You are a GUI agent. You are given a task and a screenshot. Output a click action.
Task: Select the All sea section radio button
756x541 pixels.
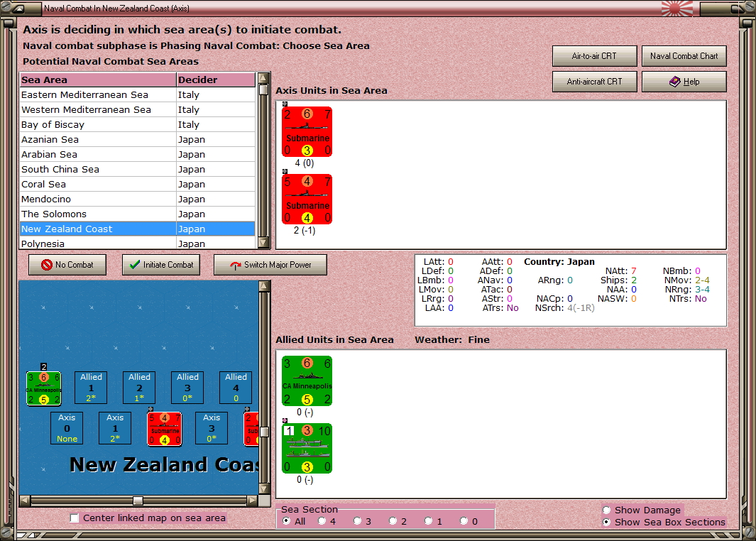tap(286, 521)
